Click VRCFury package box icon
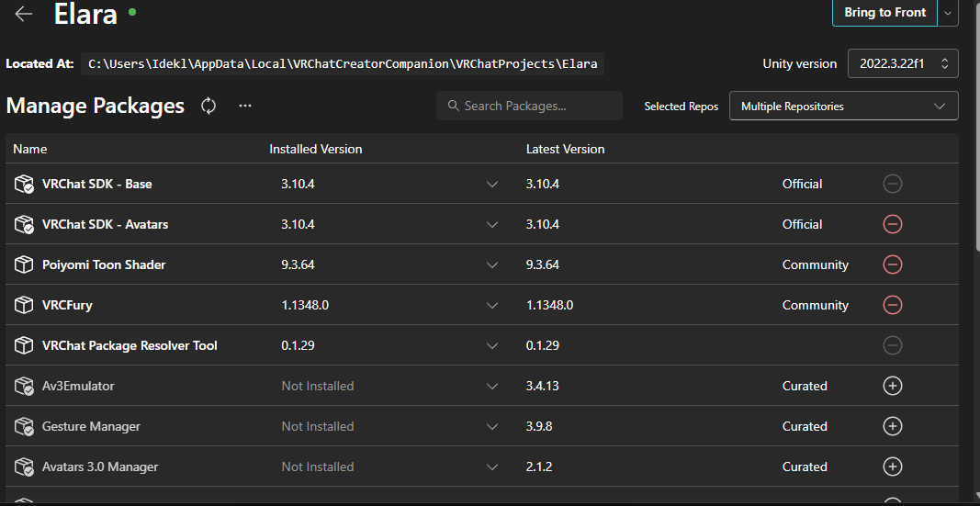This screenshot has width=980, height=506. click(x=24, y=305)
